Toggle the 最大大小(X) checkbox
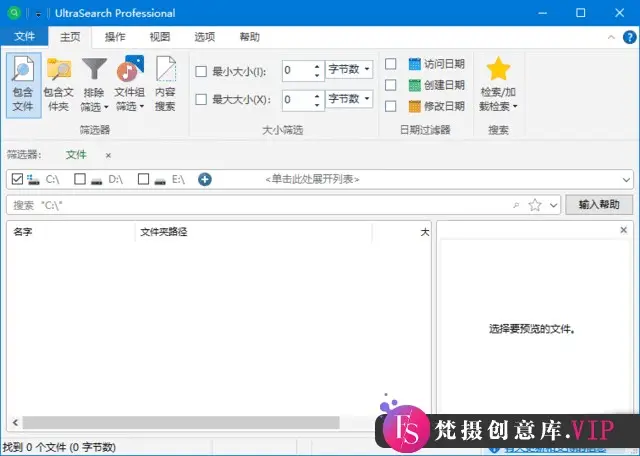 pos(201,100)
